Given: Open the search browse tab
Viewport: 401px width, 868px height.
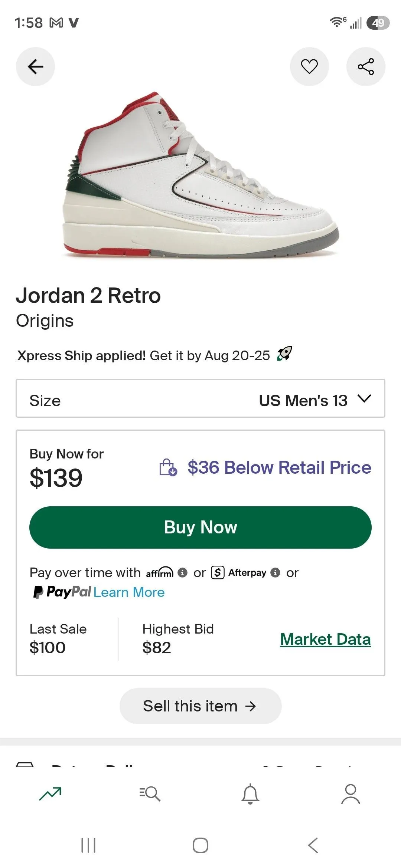Looking at the screenshot, I should (x=150, y=794).
